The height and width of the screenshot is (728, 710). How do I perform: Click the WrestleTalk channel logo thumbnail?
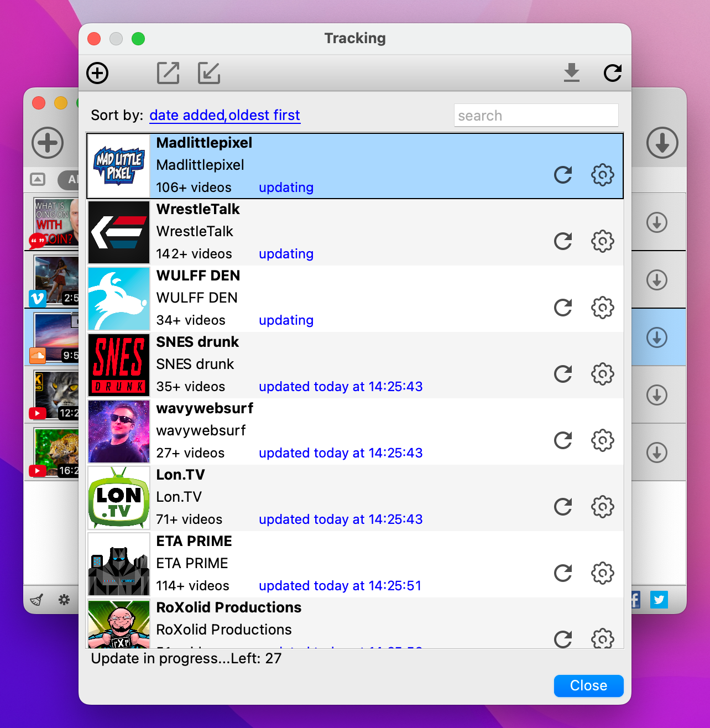(x=119, y=232)
